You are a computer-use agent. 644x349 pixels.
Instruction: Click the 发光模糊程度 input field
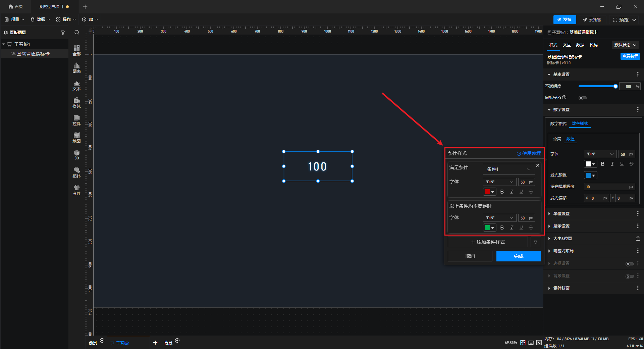pyautogui.click(x=607, y=187)
